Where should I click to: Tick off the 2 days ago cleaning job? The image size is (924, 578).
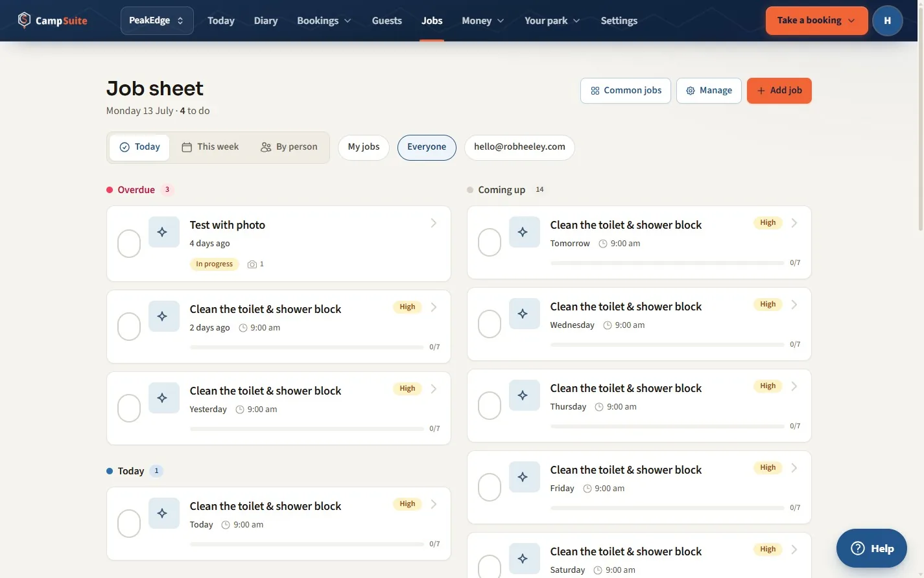(129, 327)
